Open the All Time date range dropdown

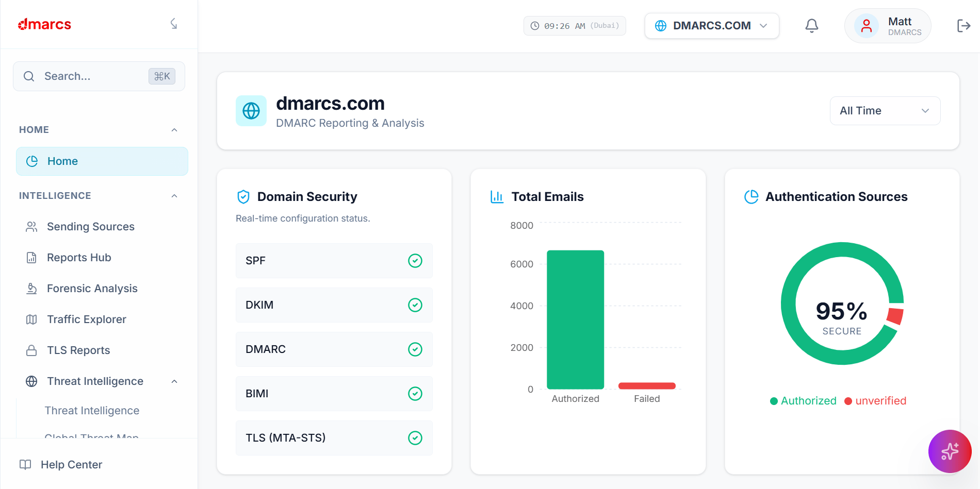coord(885,110)
